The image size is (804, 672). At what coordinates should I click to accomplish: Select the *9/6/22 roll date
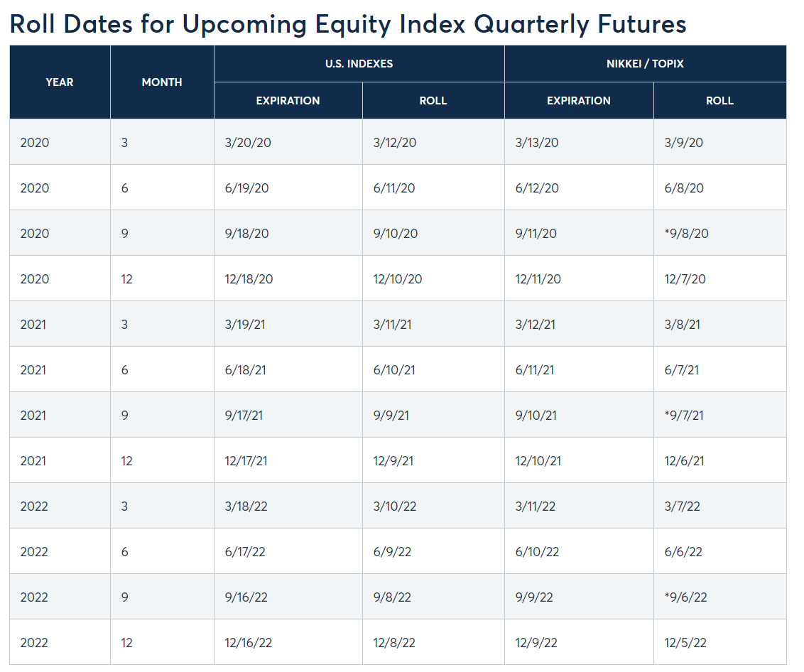[685, 597]
